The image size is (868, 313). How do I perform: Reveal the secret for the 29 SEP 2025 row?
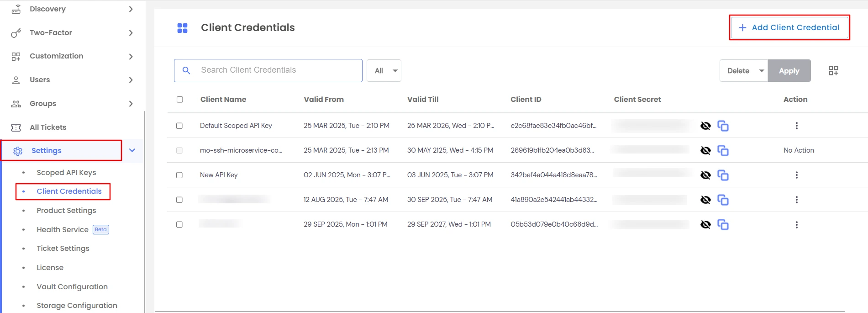(705, 224)
